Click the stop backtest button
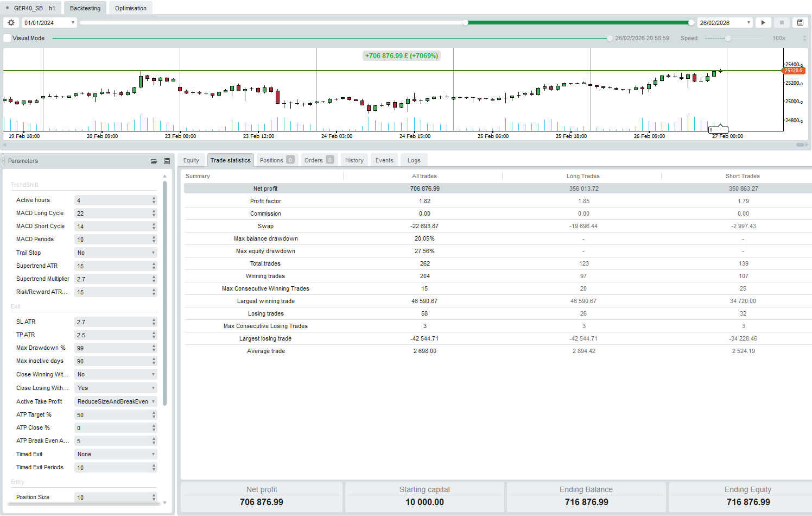Screen dimensions: 812x516 [782, 23]
